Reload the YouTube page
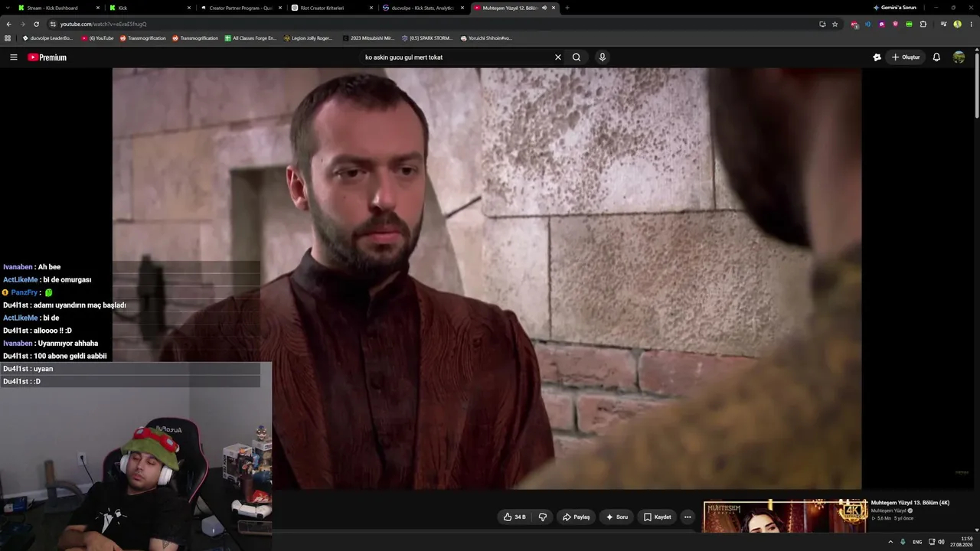The height and width of the screenshot is (551, 980). (x=36, y=24)
